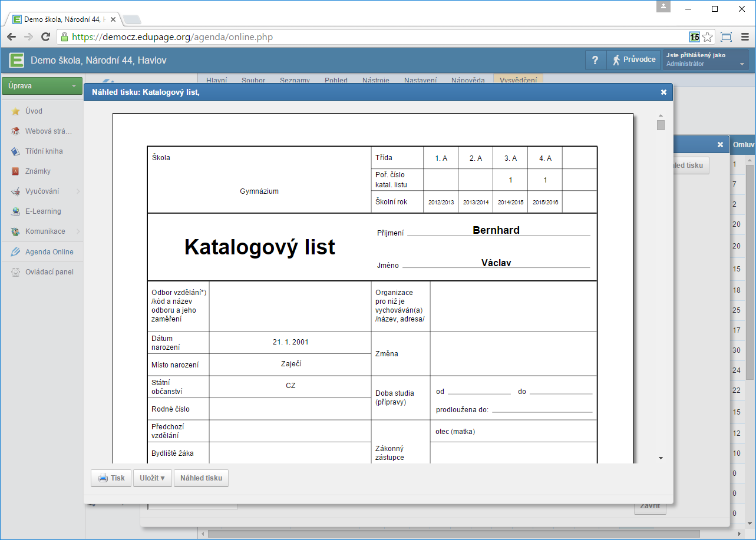Viewport: 756px width, 540px height.
Task: Open the Agenda Online sidebar link
Action: point(49,252)
